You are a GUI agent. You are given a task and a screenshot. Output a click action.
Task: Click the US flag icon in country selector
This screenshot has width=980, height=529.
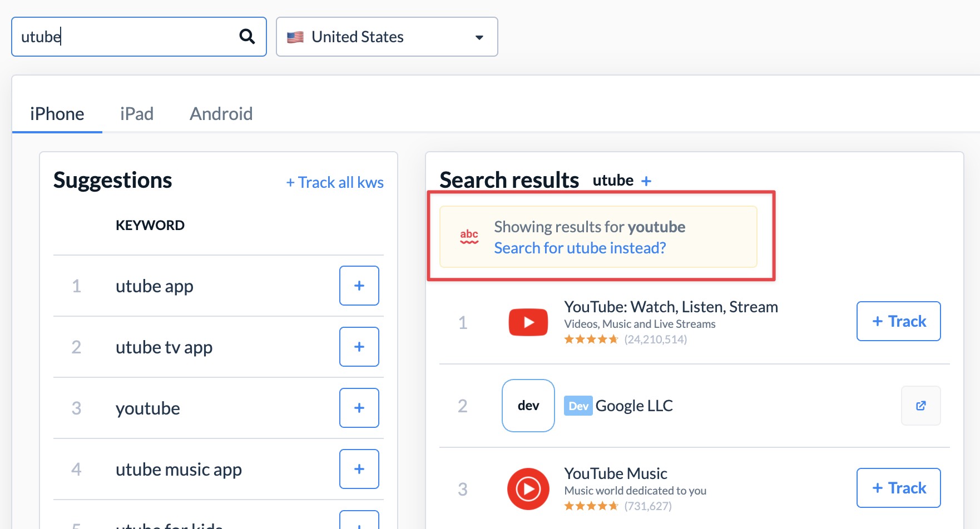[x=295, y=37]
